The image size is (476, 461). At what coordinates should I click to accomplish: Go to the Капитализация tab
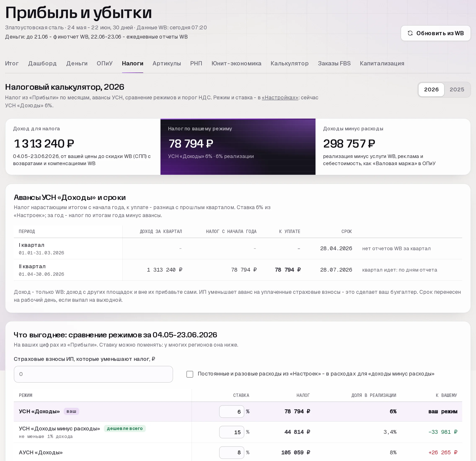pos(382,63)
